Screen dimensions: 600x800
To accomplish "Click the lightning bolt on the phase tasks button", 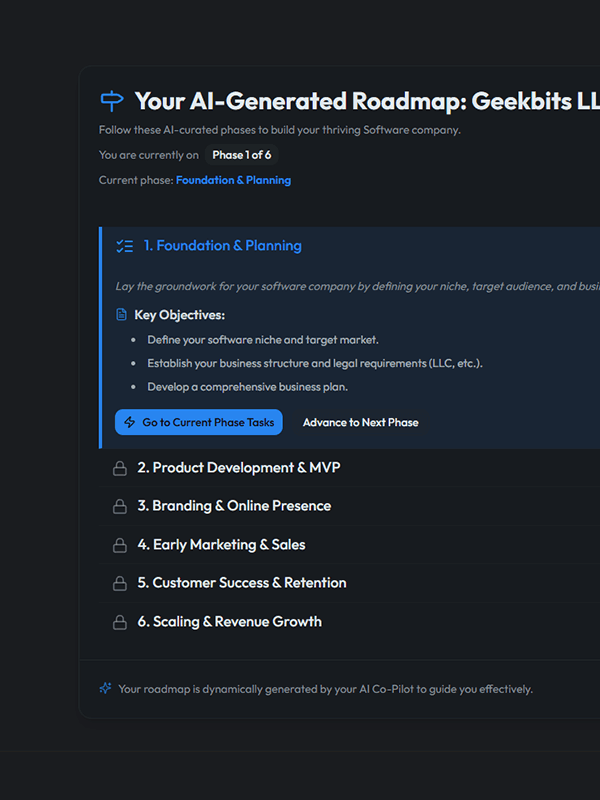I will 130,422.
